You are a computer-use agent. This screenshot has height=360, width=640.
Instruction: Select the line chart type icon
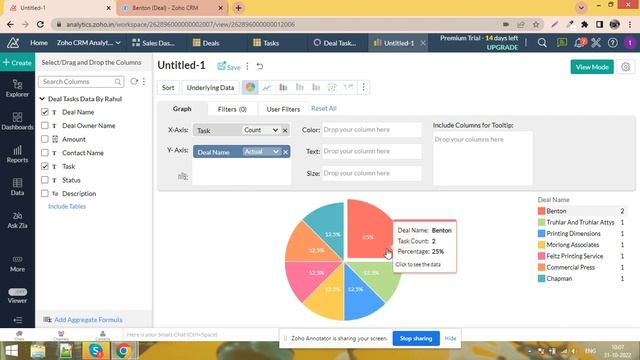pyautogui.click(x=267, y=87)
